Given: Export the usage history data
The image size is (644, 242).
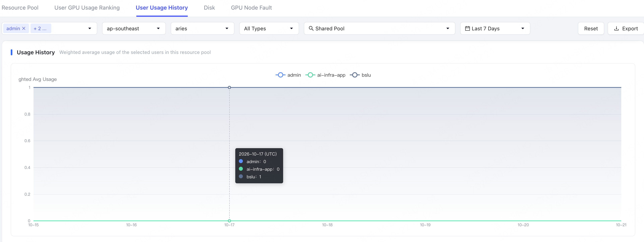Looking at the screenshot, I should click(626, 29).
